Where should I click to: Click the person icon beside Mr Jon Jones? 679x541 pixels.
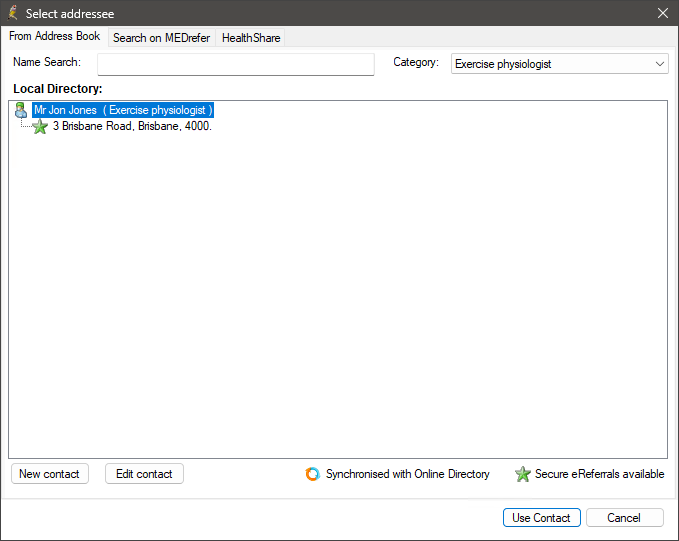20,110
